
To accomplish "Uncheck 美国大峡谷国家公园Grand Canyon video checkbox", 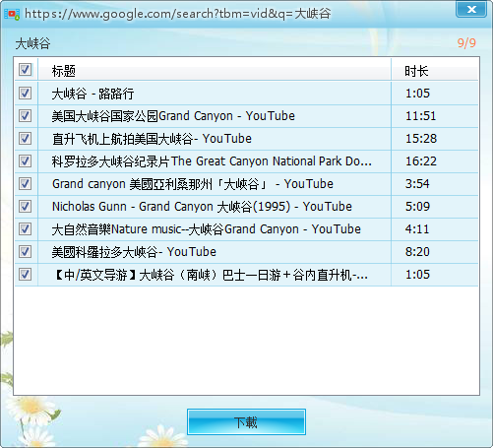I will [x=25, y=116].
